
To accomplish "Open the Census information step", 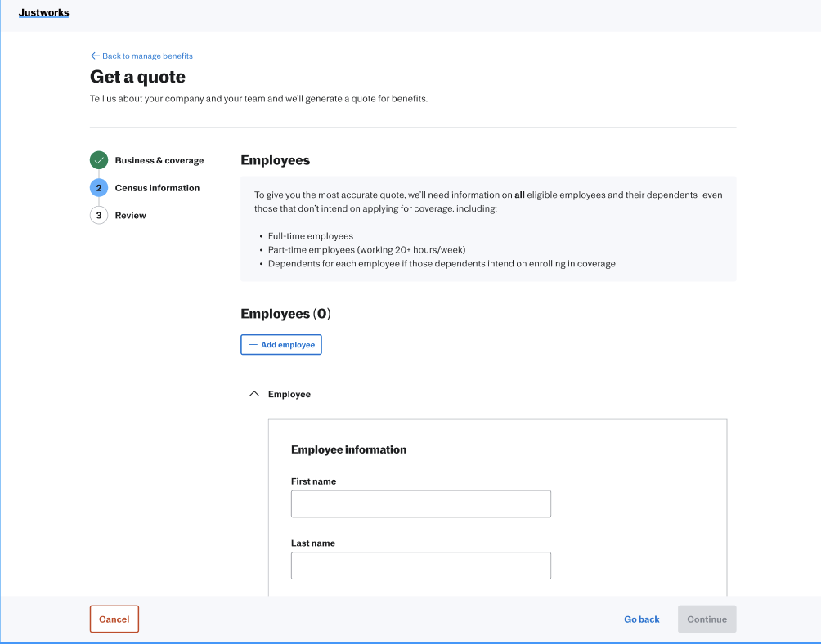I will pos(157,188).
